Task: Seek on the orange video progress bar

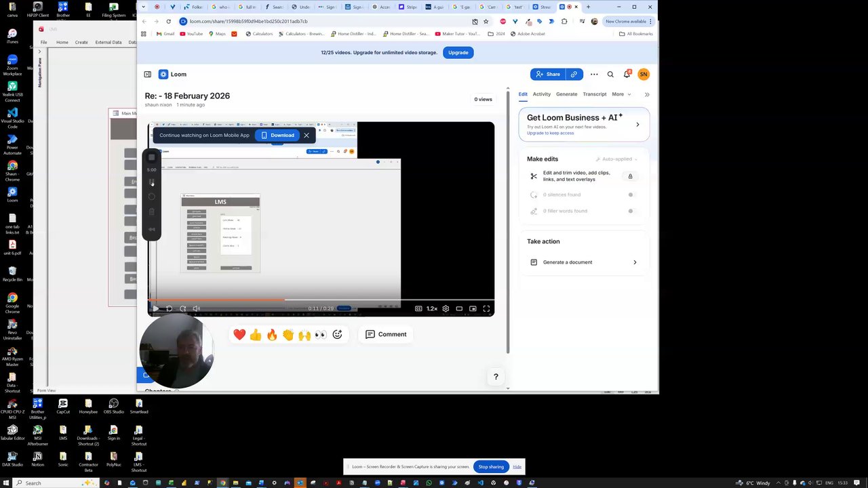Action: tap(321, 300)
